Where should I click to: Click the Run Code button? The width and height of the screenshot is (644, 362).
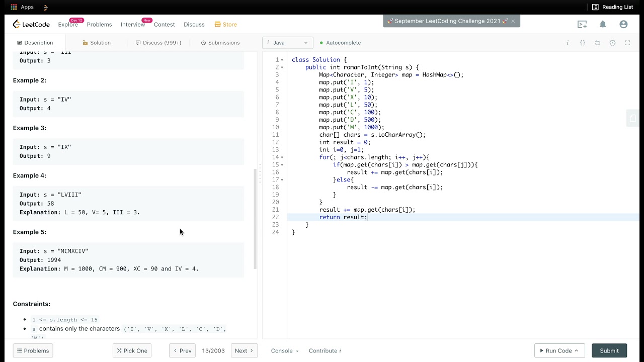coord(559,350)
